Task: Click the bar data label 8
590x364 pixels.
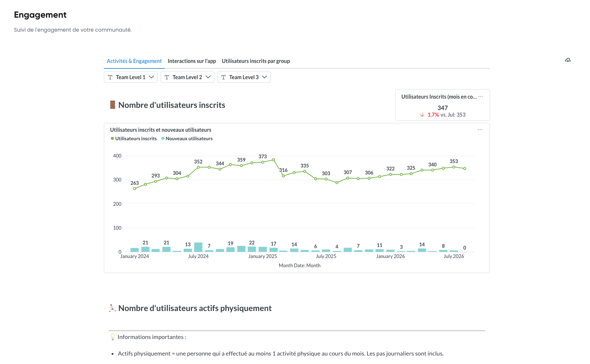Action: pos(443,246)
